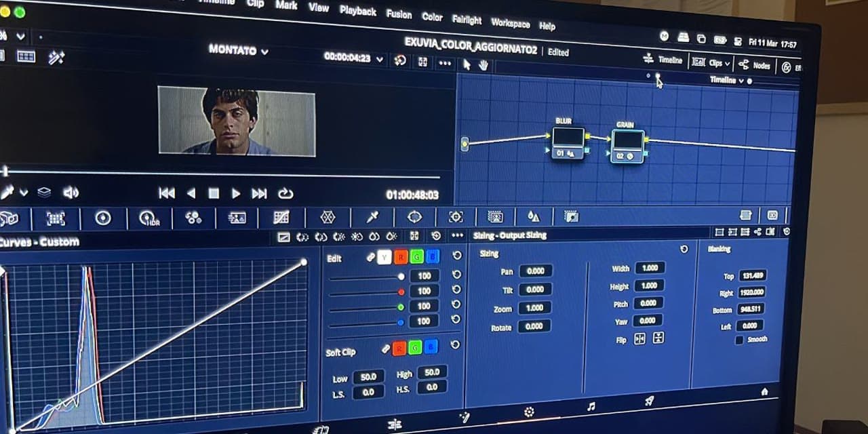
Task: Open the Color menu
Action: [x=432, y=17]
